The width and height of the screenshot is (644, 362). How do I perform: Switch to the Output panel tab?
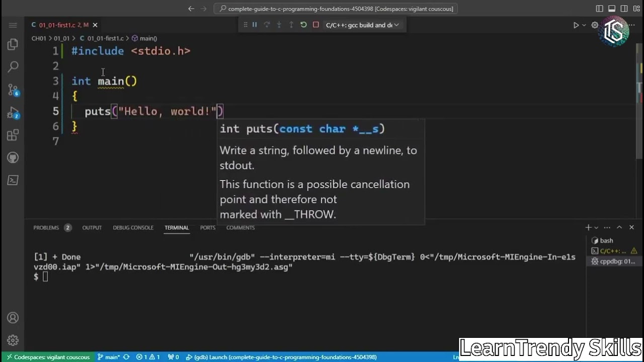(92, 228)
